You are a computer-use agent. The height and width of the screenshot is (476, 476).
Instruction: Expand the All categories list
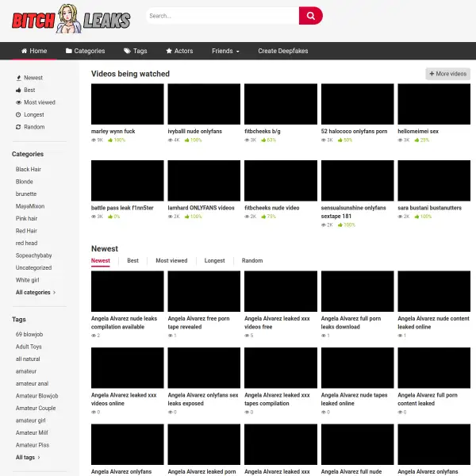(36, 293)
